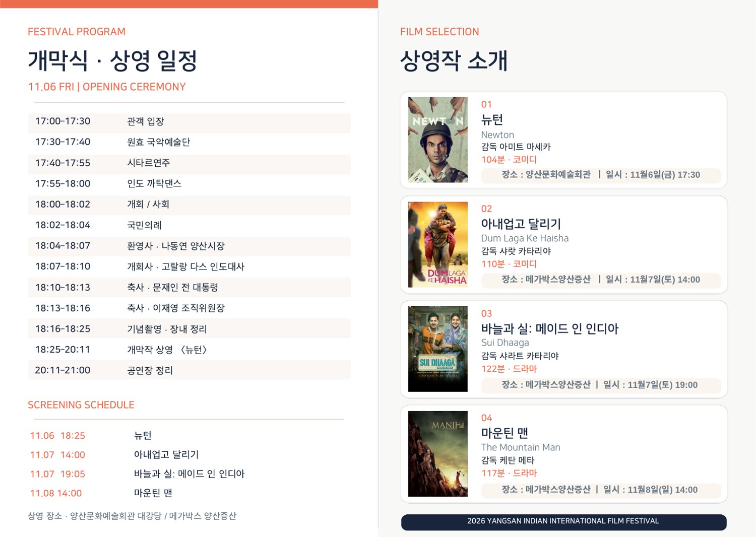Click the FILM SELECTION section label
This screenshot has height=537, width=756.
click(439, 32)
